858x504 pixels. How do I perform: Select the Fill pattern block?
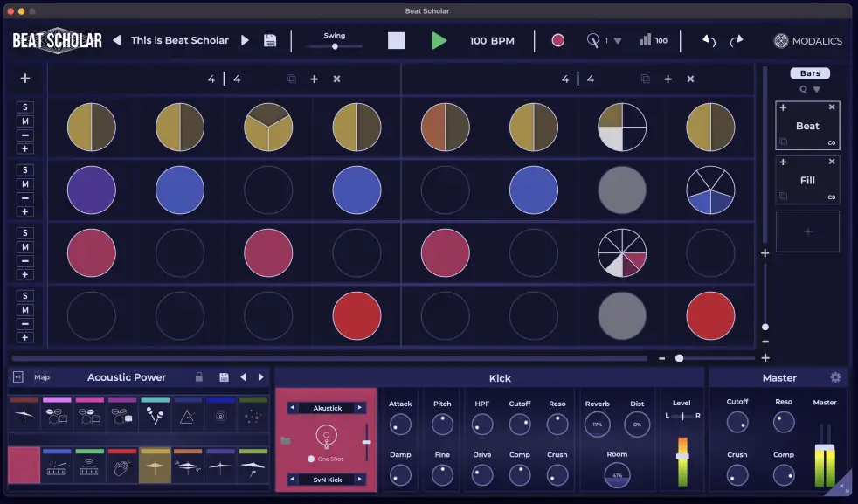[x=807, y=181]
